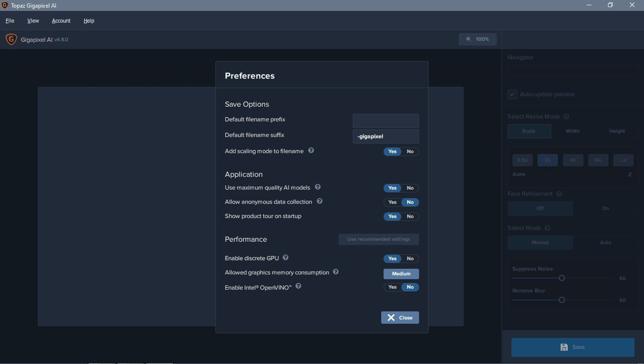Click the Save Options heading
Screen dimensions: 644x364
pyautogui.click(x=247, y=104)
